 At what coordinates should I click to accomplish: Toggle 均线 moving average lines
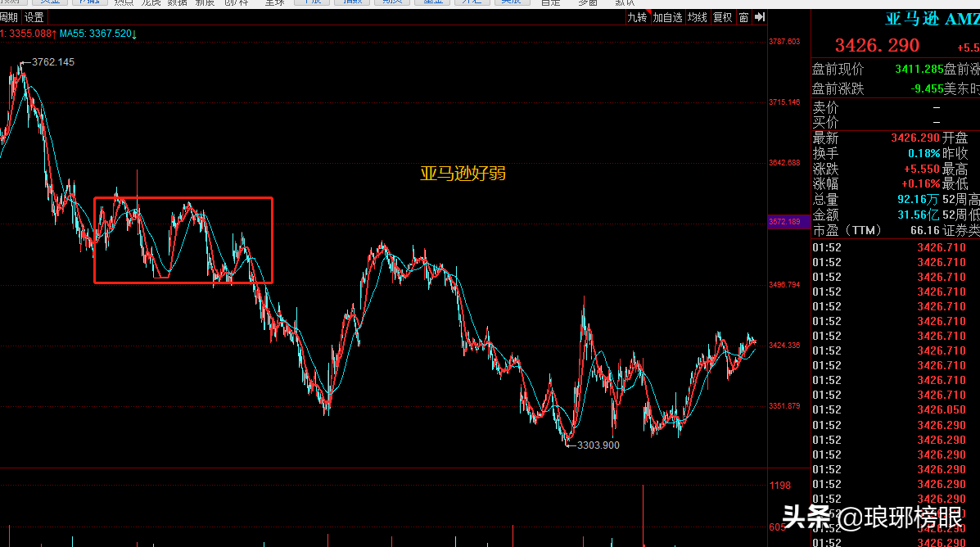point(697,17)
